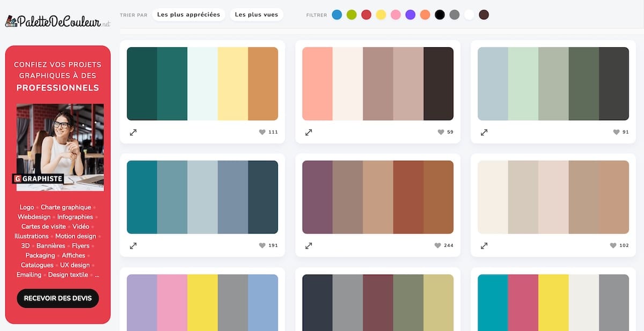644x331 pixels.
Task: Pick the yellow swatch in the teal palette
Action: point(233,84)
